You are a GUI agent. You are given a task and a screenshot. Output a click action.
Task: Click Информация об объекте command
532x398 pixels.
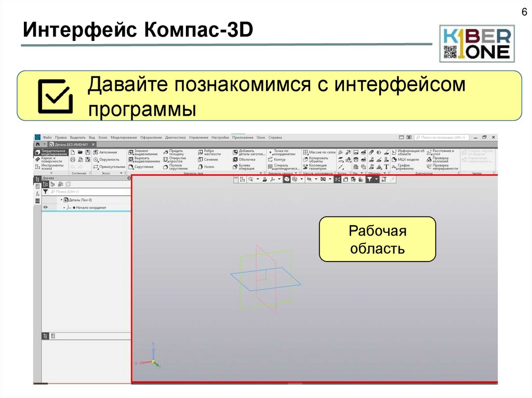coord(408,153)
